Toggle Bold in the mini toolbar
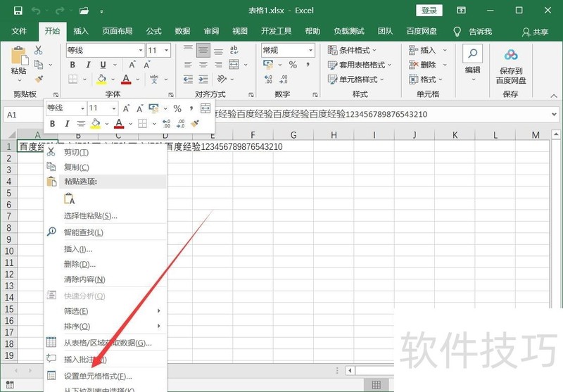The height and width of the screenshot is (392, 563). (52, 124)
